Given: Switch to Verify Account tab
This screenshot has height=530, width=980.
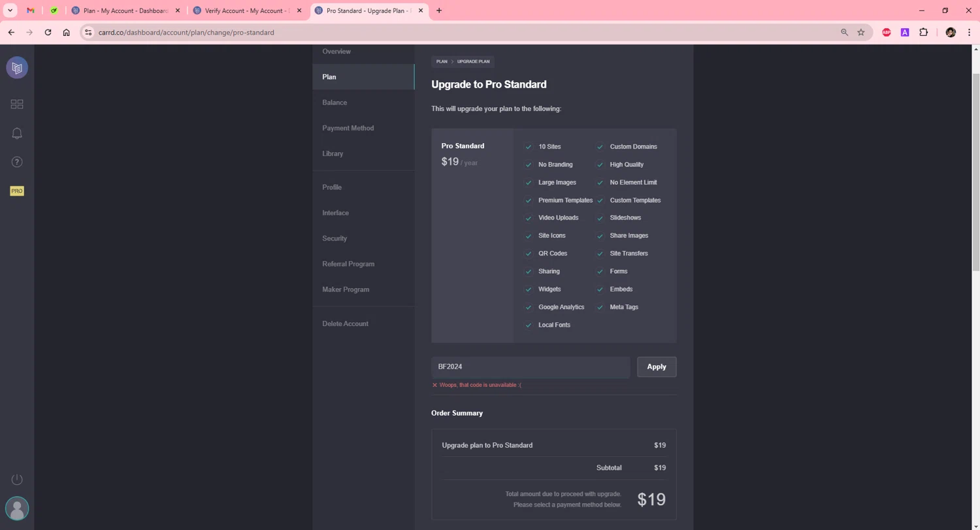Looking at the screenshot, I should click(247, 10).
